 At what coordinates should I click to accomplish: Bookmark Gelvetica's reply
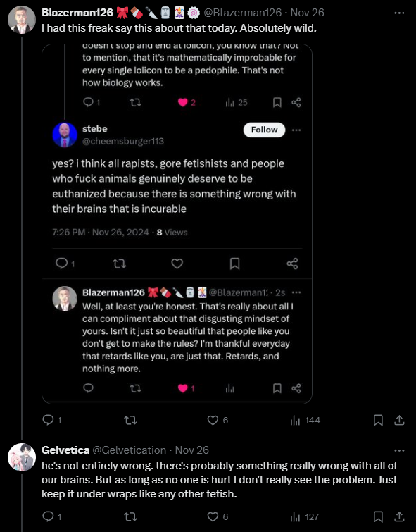pyautogui.click(x=378, y=516)
